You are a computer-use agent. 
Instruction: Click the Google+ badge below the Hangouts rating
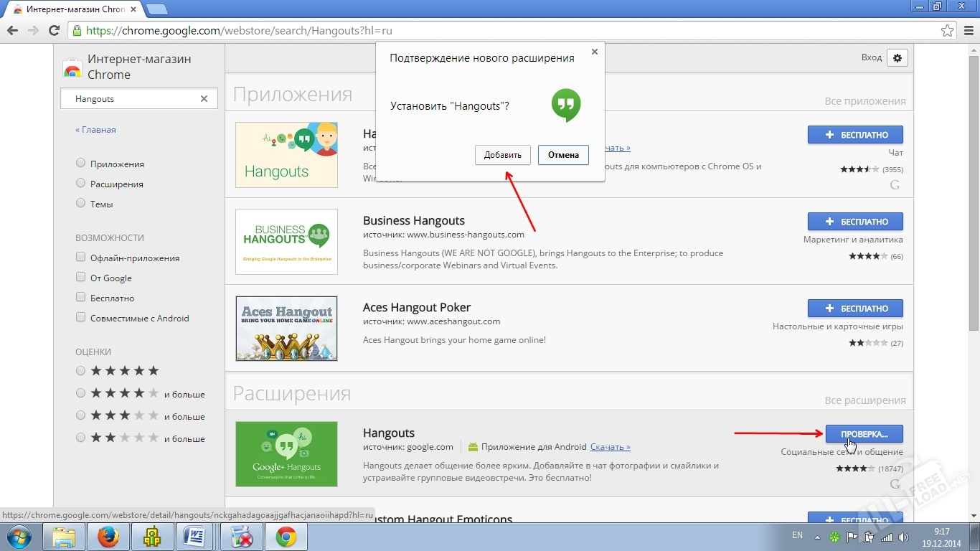click(x=895, y=484)
